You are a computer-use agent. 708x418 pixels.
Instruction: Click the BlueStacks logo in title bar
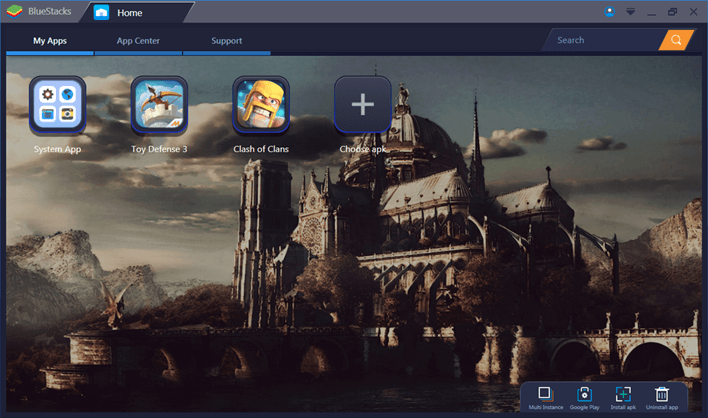[x=14, y=13]
